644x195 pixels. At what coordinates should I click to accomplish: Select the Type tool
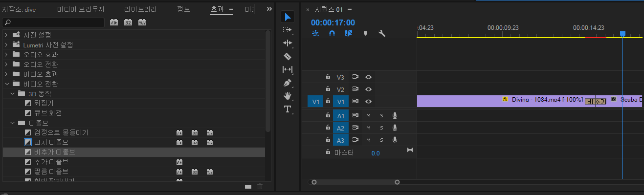click(x=288, y=108)
